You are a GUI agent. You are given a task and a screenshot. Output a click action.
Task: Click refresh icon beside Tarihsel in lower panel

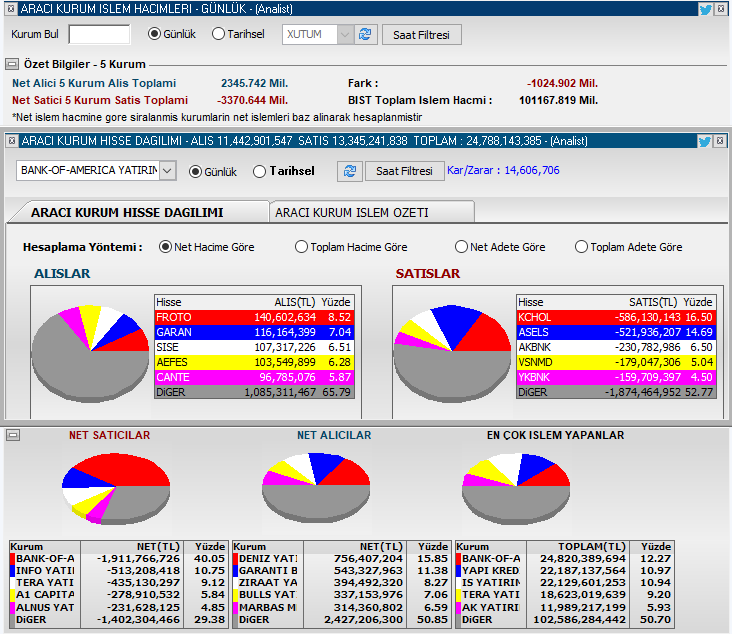click(350, 171)
